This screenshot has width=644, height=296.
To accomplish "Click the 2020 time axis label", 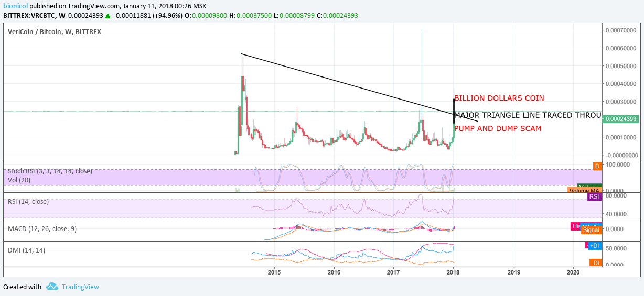I will pyautogui.click(x=574, y=272).
